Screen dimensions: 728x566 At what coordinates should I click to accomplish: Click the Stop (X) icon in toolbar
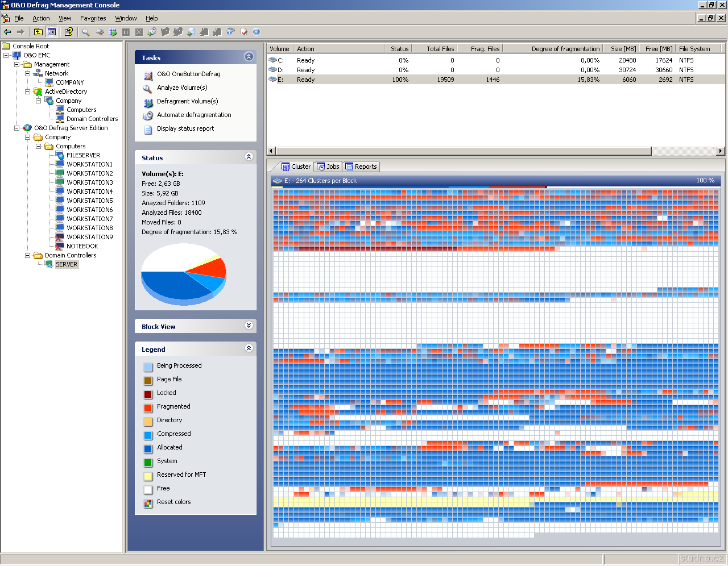click(x=139, y=32)
